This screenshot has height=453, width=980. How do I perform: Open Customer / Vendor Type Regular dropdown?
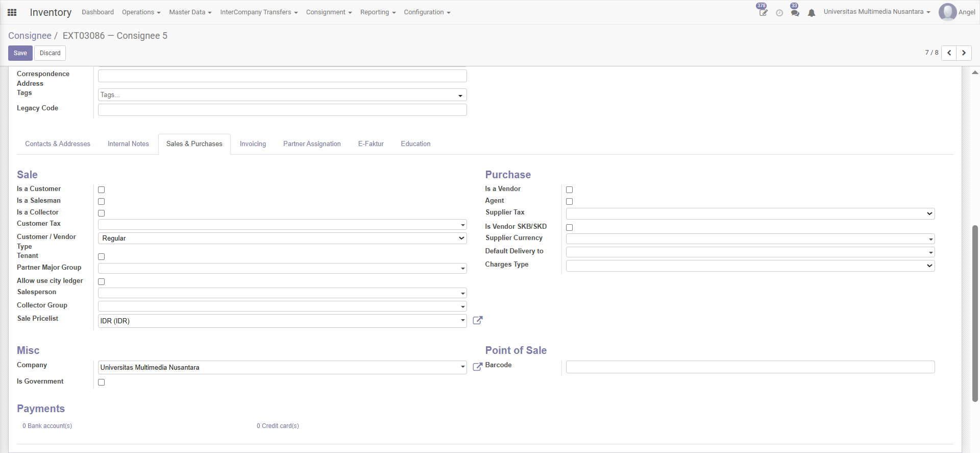pos(282,238)
